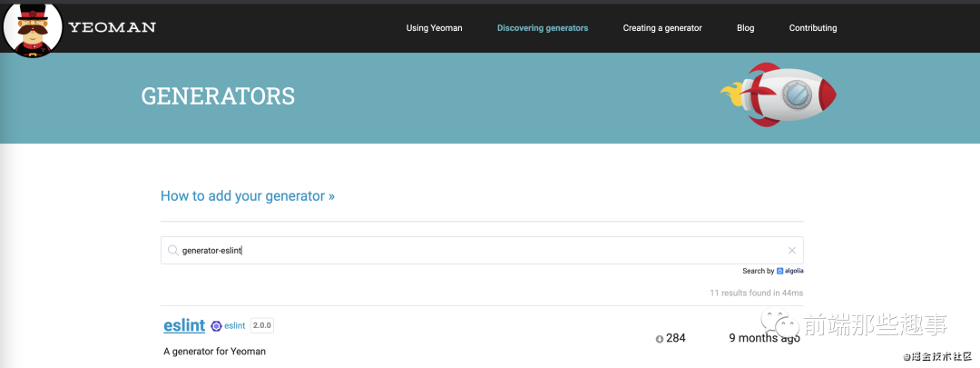Open How to add your generator link
The height and width of the screenshot is (368, 980).
click(x=248, y=196)
